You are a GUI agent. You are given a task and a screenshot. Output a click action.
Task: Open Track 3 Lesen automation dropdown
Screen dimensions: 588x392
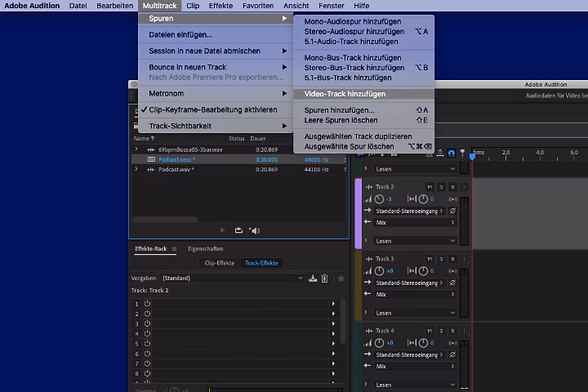[415, 313]
